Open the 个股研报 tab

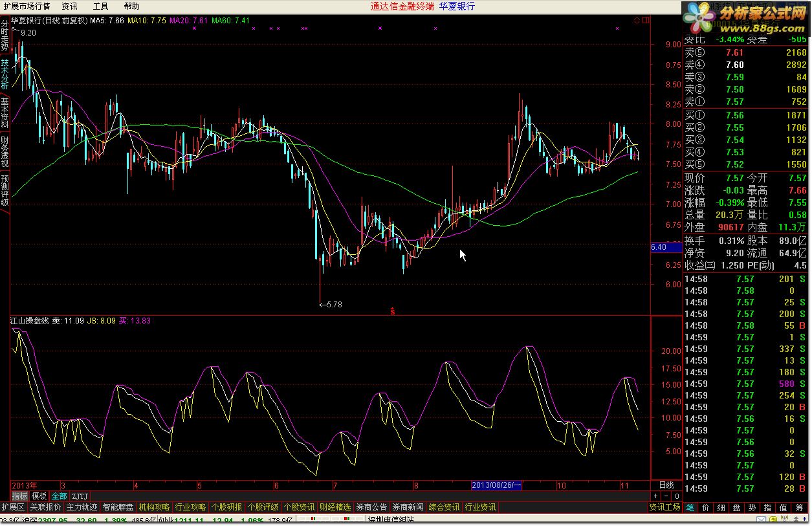[x=226, y=507]
